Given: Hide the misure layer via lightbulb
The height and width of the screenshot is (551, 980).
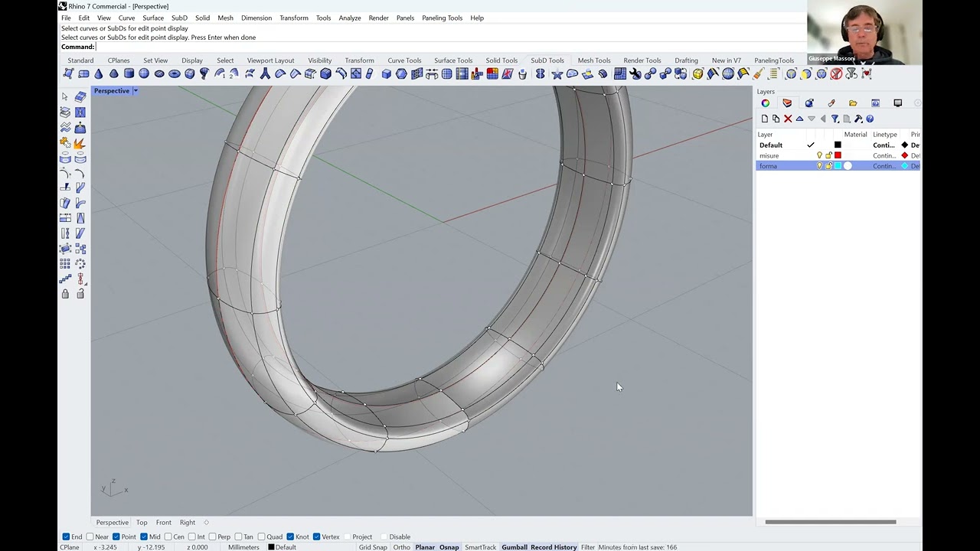Looking at the screenshot, I should pyautogui.click(x=819, y=155).
